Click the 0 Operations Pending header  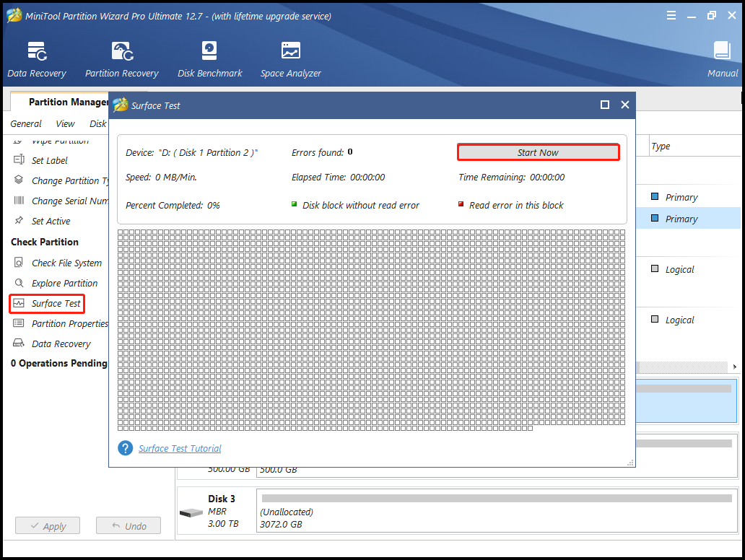point(59,363)
